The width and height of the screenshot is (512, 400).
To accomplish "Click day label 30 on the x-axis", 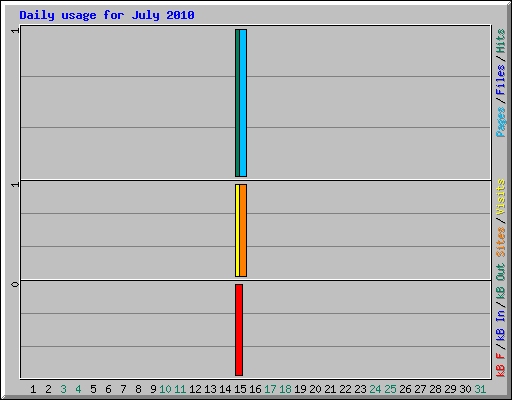I will pyautogui.click(x=465, y=389).
